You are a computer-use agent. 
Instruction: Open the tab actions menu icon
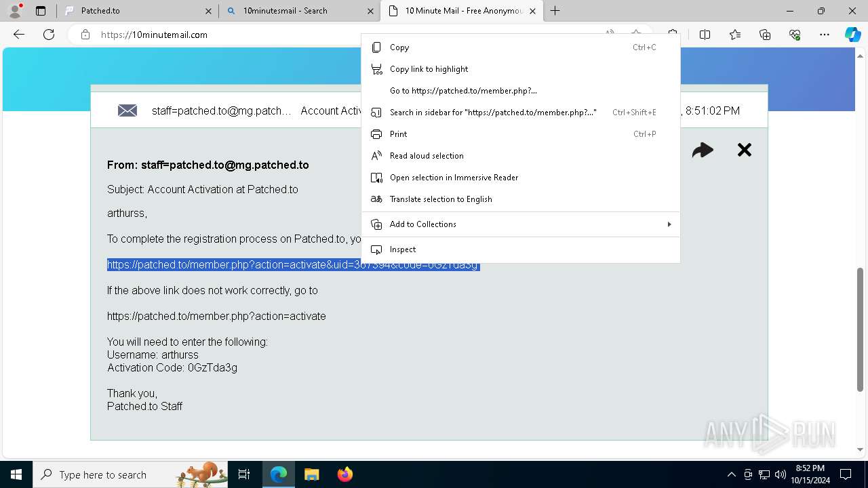(x=41, y=11)
